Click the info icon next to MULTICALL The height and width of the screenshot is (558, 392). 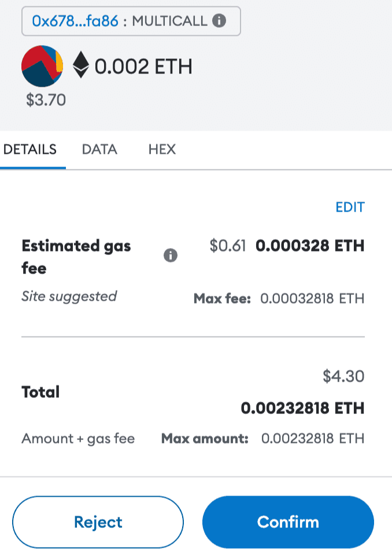(x=219, y=21)
